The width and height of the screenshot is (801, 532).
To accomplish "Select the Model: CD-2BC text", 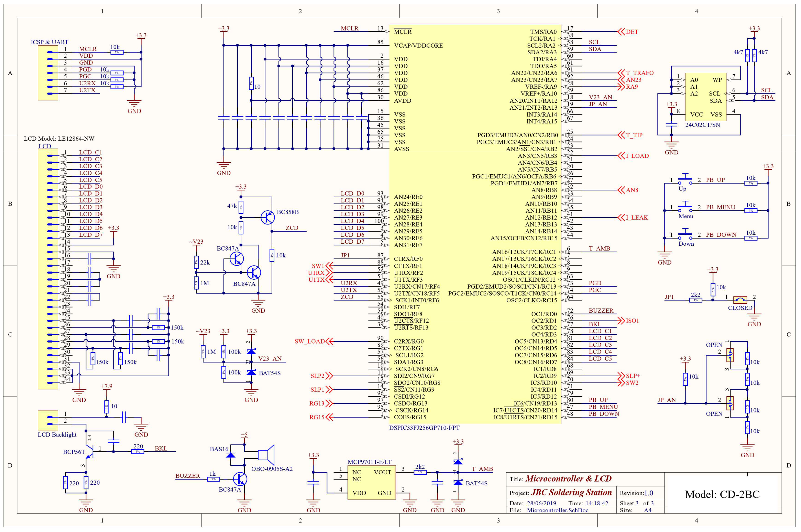I will coord(722,494).
